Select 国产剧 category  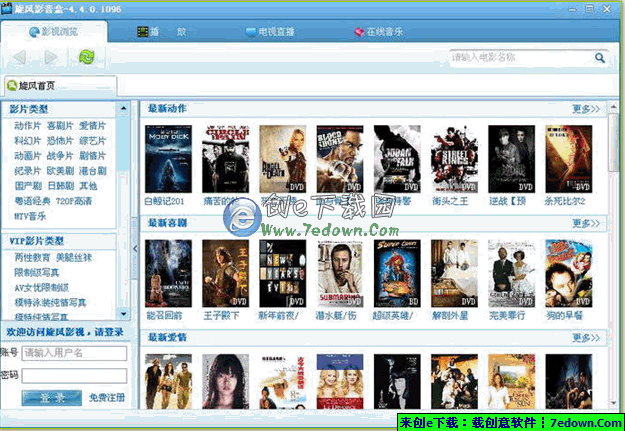pos(28,186)
